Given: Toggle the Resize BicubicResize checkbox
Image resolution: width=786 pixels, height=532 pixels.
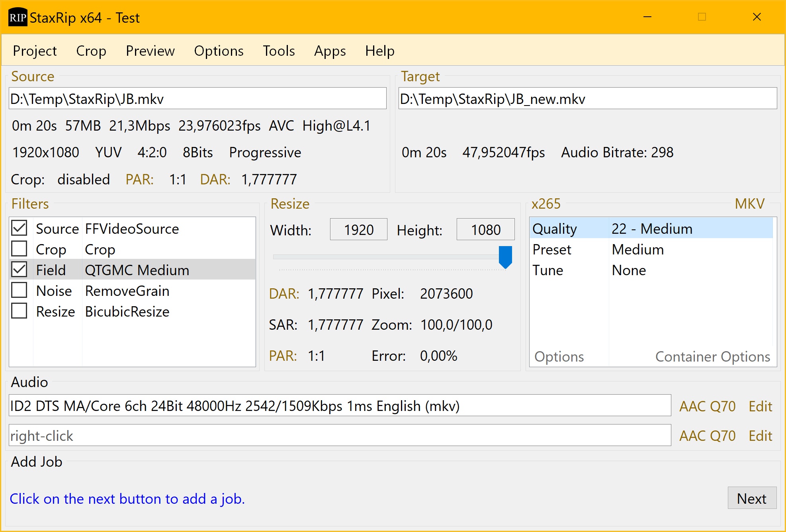Looking at the screenshot, I should [x=19, y=311].
